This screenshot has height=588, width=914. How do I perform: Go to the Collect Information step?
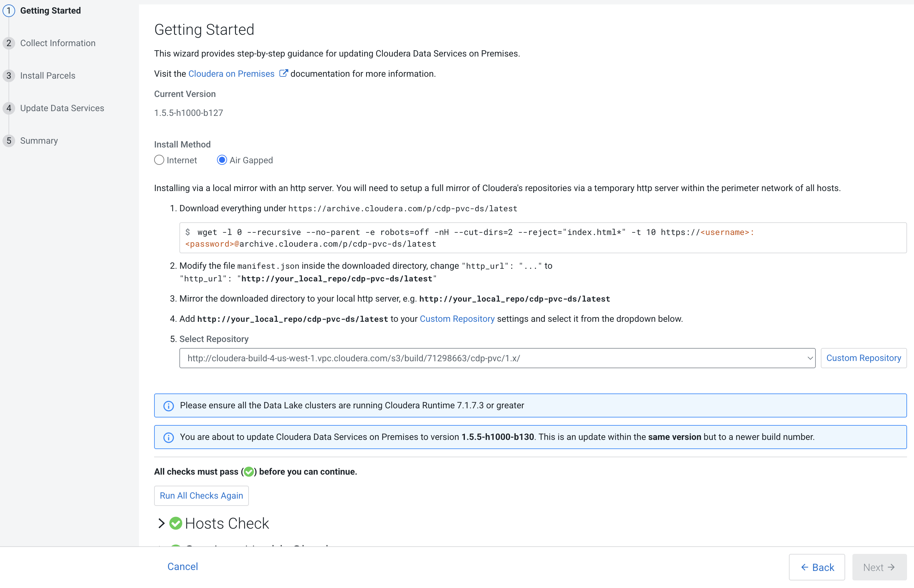pyautogui.click(x=58, y=43)
